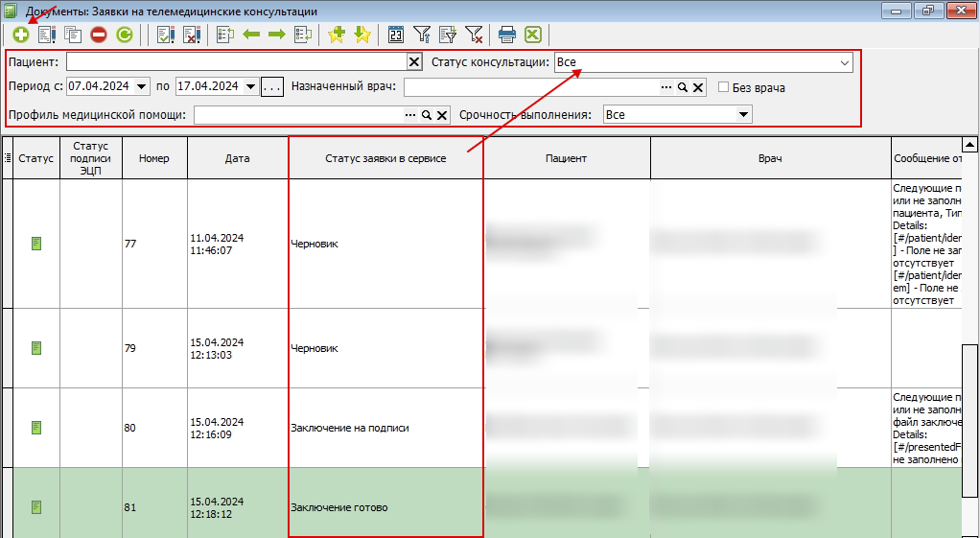Open the period start date picker arrow
The width and height of the screenshot is (980, 538).
(x=143, y=87)
